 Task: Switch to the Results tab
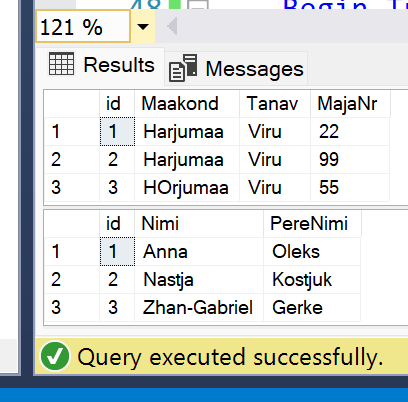click(101, 66)
